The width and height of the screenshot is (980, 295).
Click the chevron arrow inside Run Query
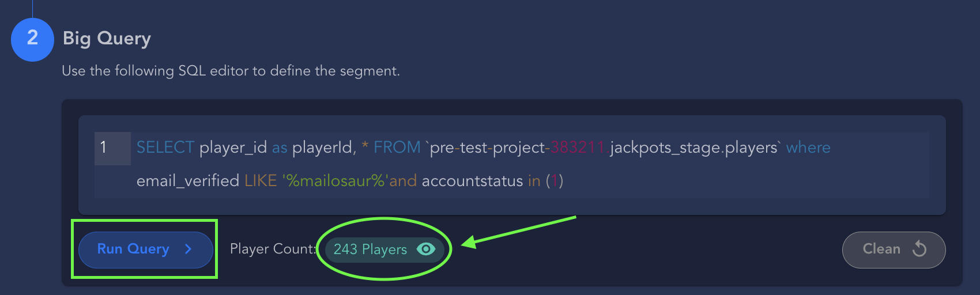tap(188, 249)
